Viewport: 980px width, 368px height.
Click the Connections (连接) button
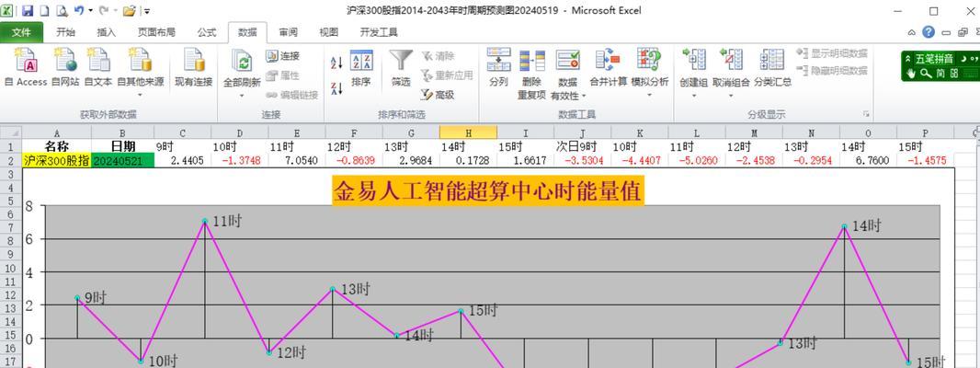point(282,56)
